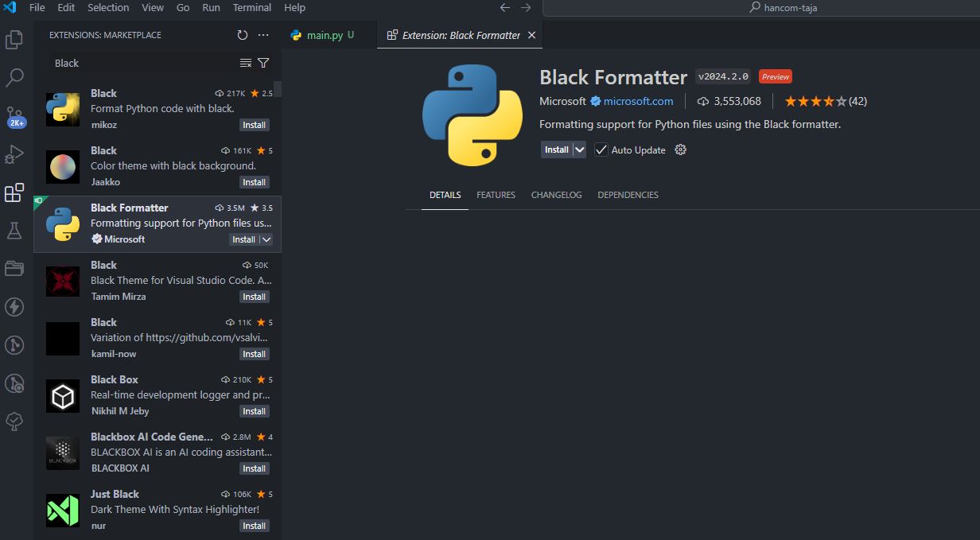Image resolution: width=980 pixels, height=540 pixels.
Task: Click the VS Code logo icon
Action: click(x=10, y=7)
